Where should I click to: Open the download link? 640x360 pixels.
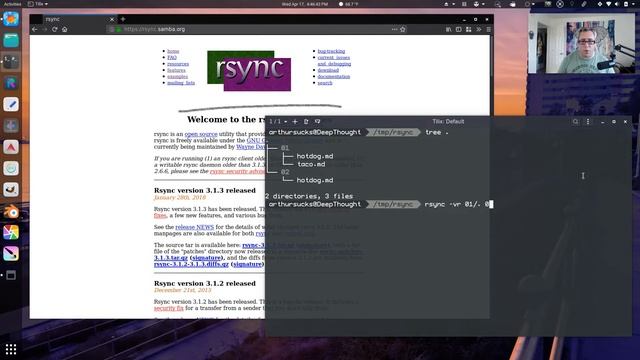pos(328,70)
